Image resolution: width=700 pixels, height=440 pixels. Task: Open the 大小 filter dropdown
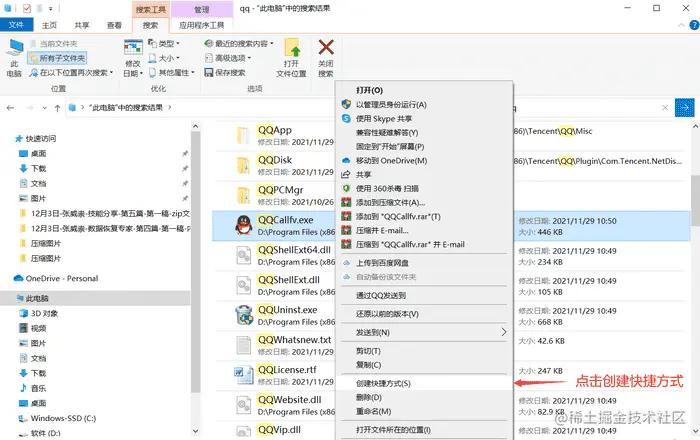click(x=164, y=58)
